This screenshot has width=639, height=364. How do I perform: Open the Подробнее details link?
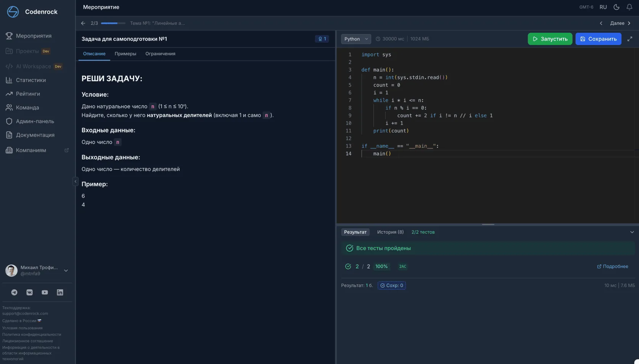(x=612, y=266)
